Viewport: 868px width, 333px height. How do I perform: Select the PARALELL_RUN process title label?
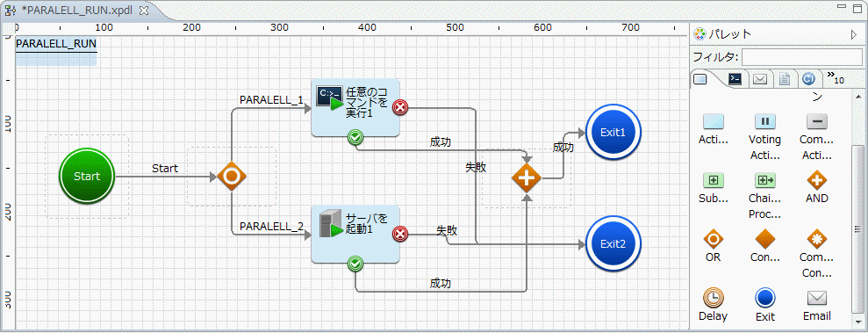pyautogui.click(x=56, y=43)
